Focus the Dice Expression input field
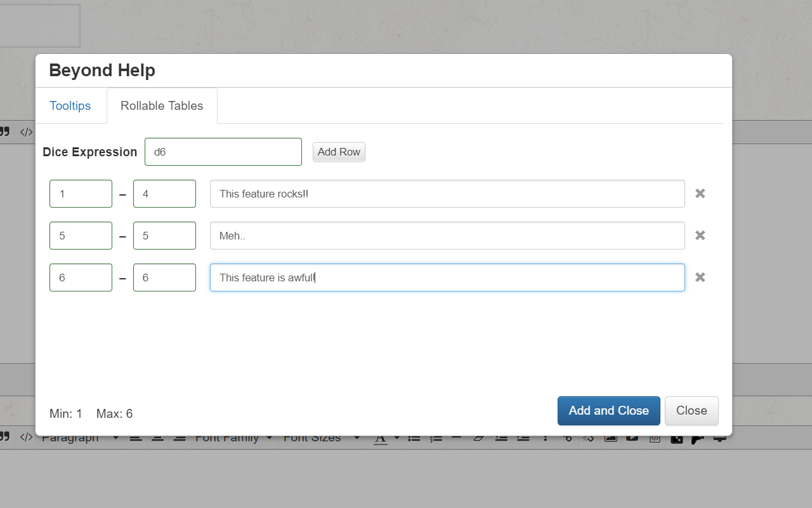Image resolution: width=812 pixels, height=508 pixels. [x=223, y=152]
